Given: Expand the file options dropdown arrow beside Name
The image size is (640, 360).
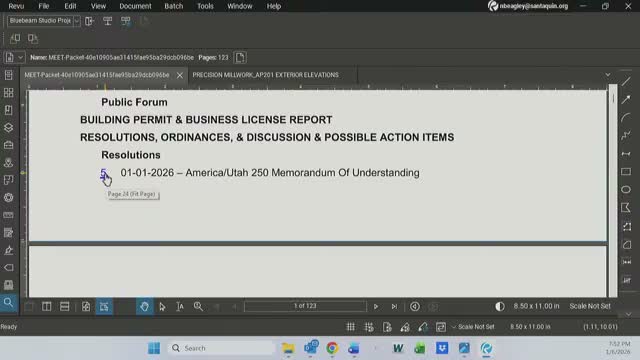Looking at the screenshot, I should tap(20, 58).
